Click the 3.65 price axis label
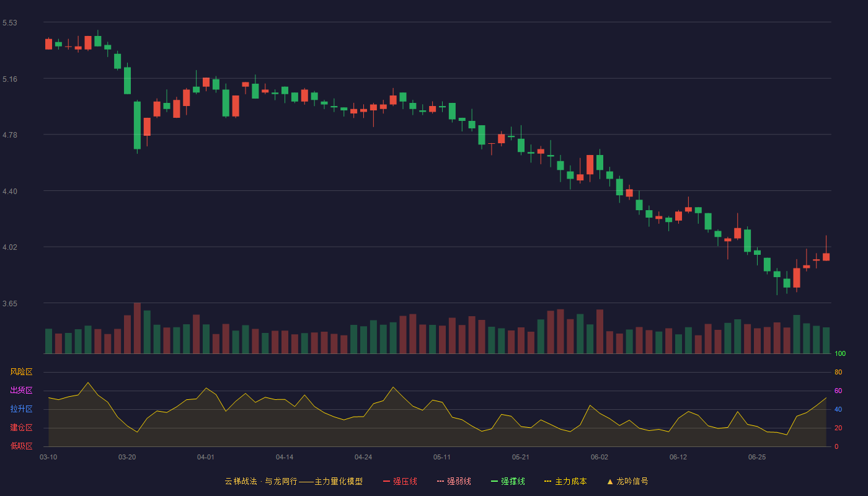868x496 pixels. (10, 304)
